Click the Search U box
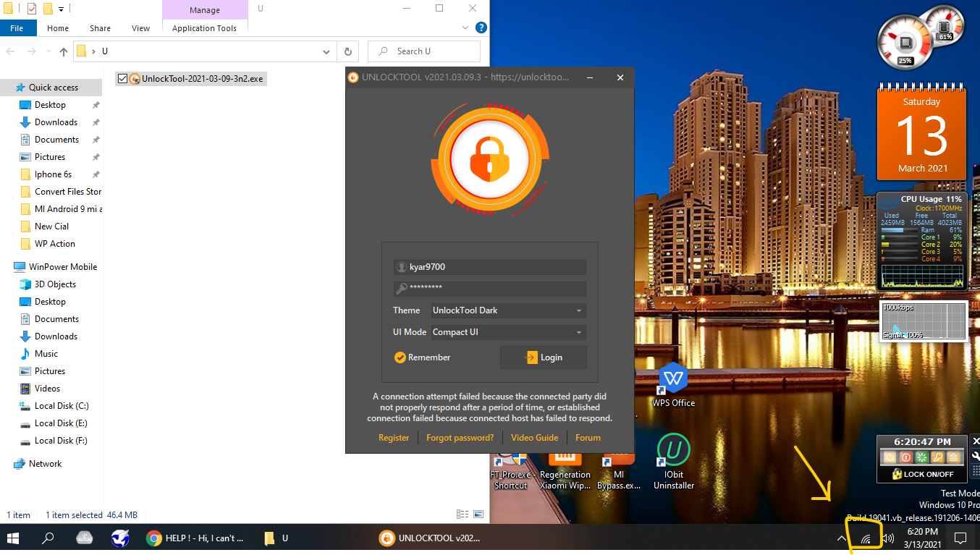Image resolution: width=980 pixels, height=555 pixels. coord(424,51)
